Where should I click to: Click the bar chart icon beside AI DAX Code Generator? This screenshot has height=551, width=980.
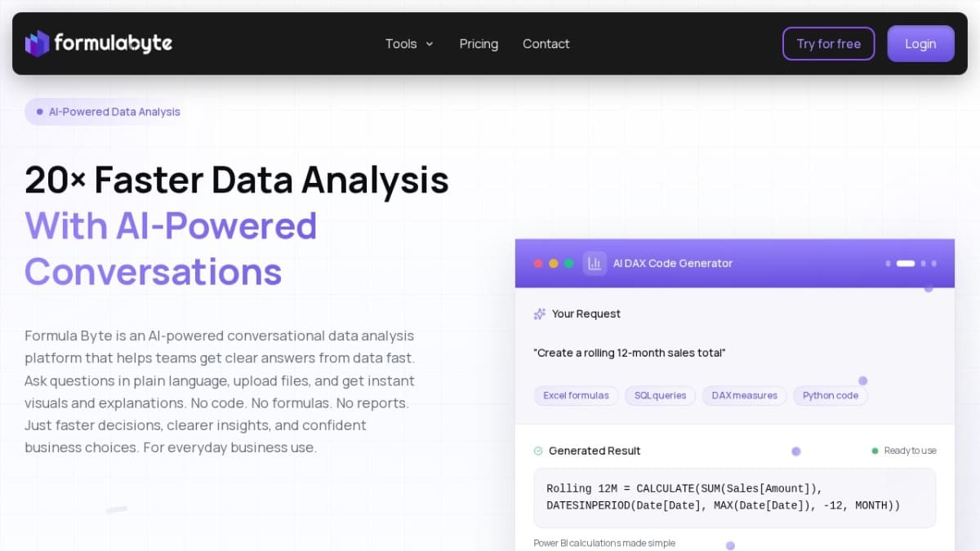595,263
